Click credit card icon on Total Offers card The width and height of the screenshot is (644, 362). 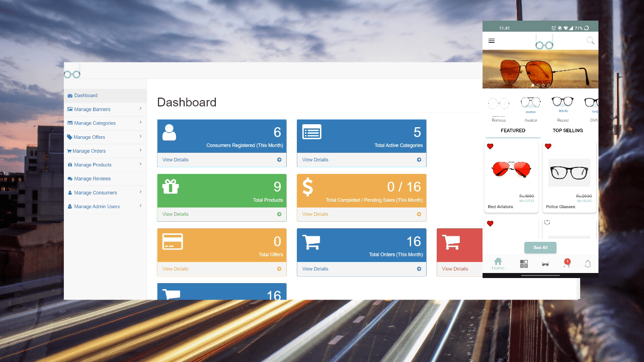(x=173, y=241)
